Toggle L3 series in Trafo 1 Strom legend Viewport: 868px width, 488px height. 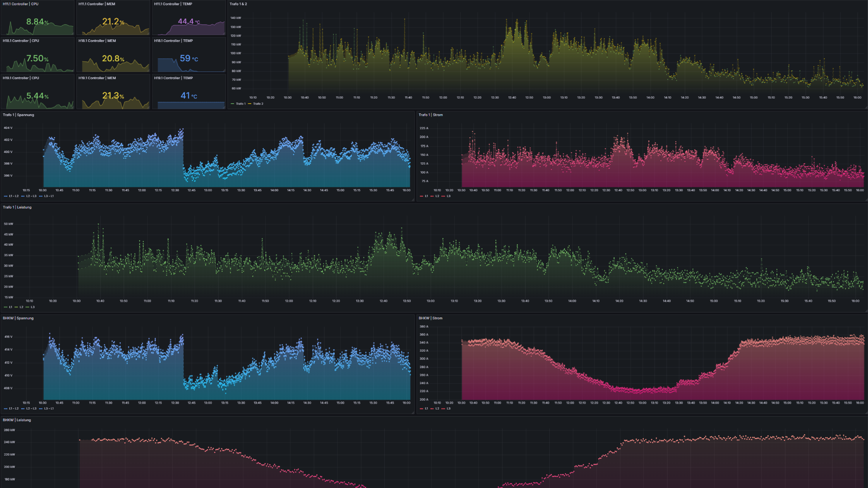[448, 196]
